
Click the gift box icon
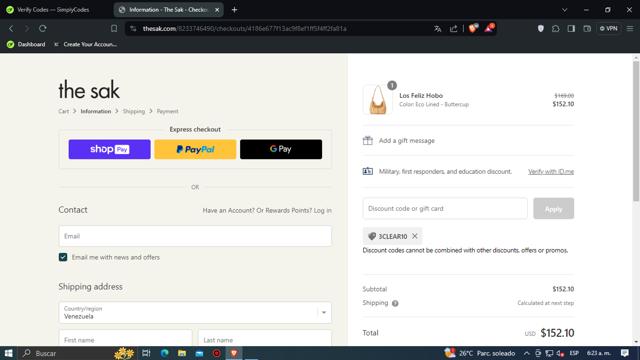coord(368,140)
